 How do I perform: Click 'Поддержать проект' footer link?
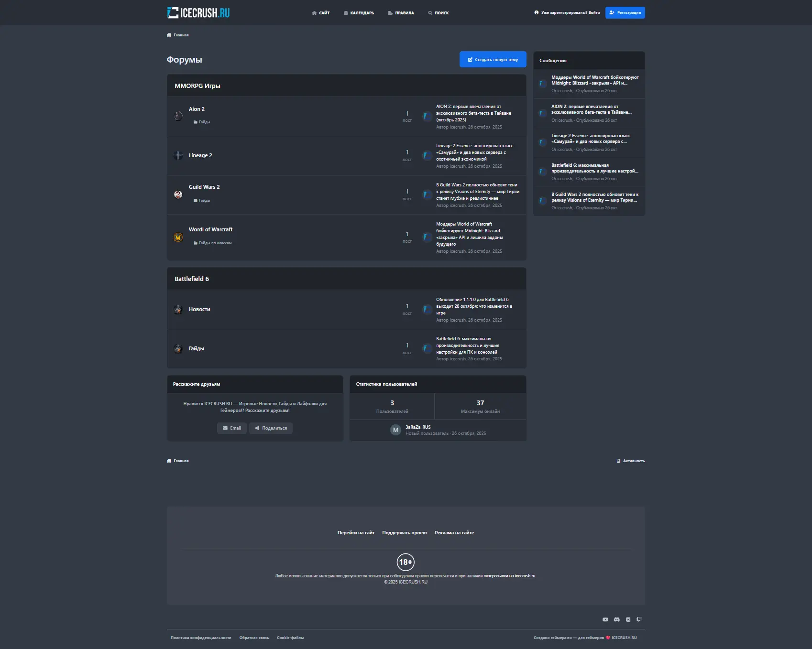click(405, 533)
